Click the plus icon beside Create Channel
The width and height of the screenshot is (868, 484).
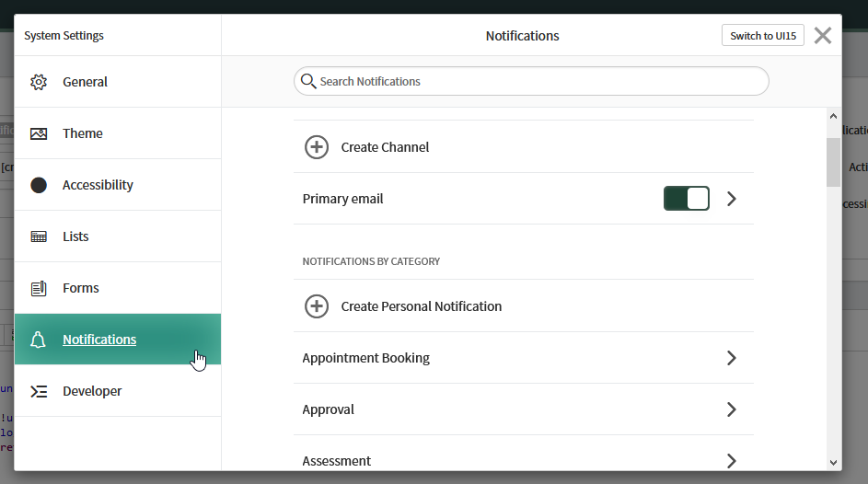coord(317,147)
